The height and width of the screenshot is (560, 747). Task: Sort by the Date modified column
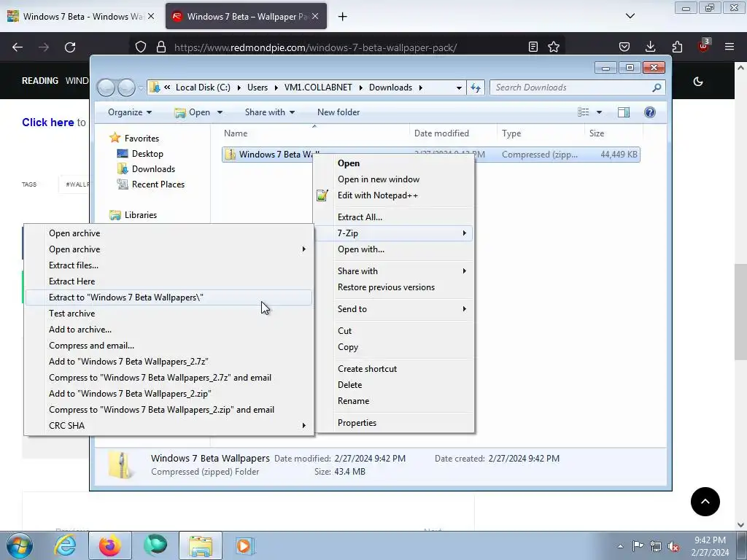point(453,133)
